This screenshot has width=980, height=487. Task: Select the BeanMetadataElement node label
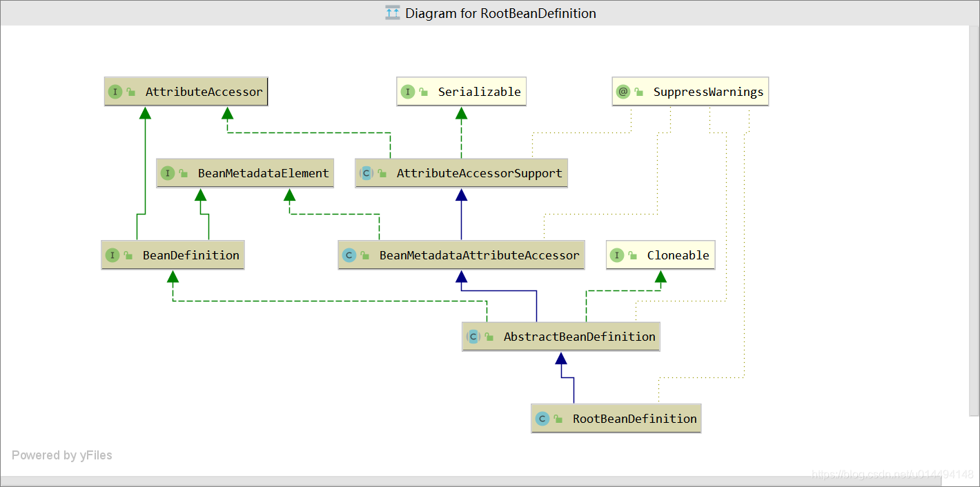point(264,173)
